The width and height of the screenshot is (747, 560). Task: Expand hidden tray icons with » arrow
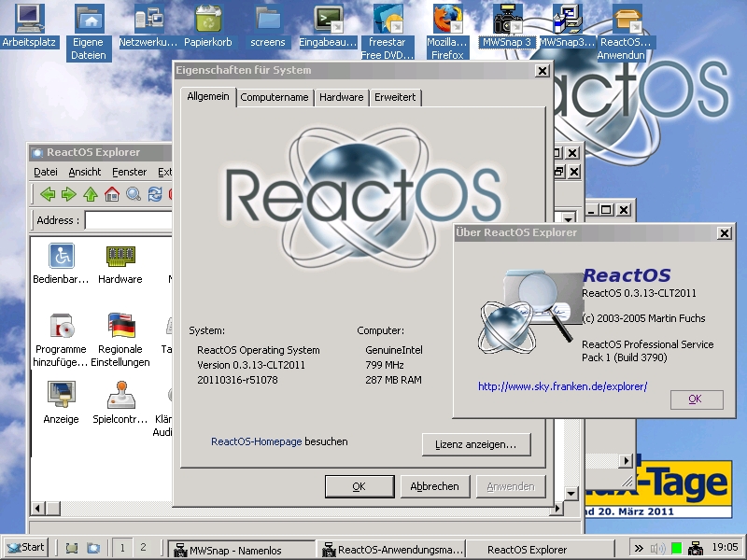(639, 548)
